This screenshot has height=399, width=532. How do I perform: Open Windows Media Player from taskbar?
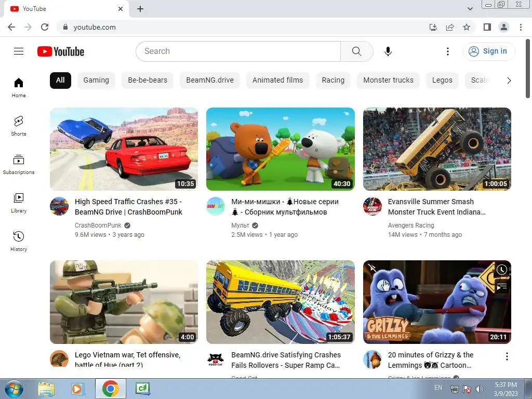(77, 389)
